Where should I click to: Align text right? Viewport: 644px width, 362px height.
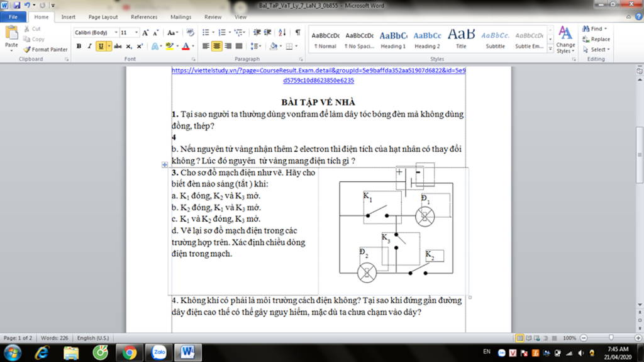(228, 46)
